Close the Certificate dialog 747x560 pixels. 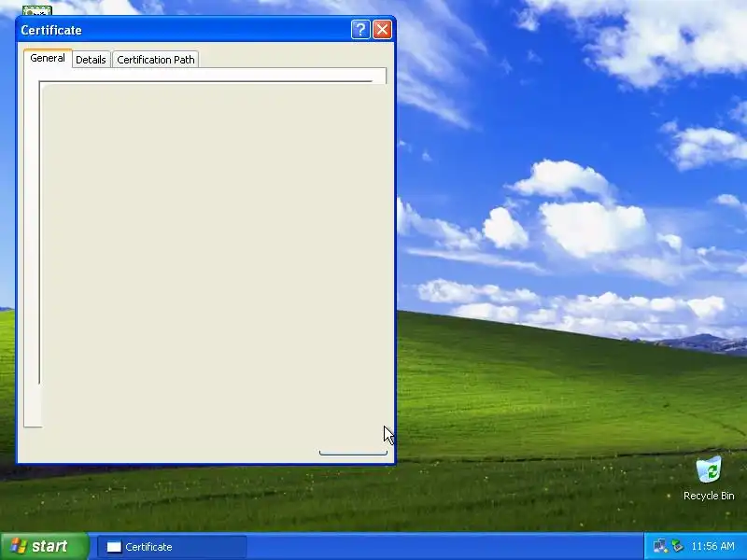point(382,30)
